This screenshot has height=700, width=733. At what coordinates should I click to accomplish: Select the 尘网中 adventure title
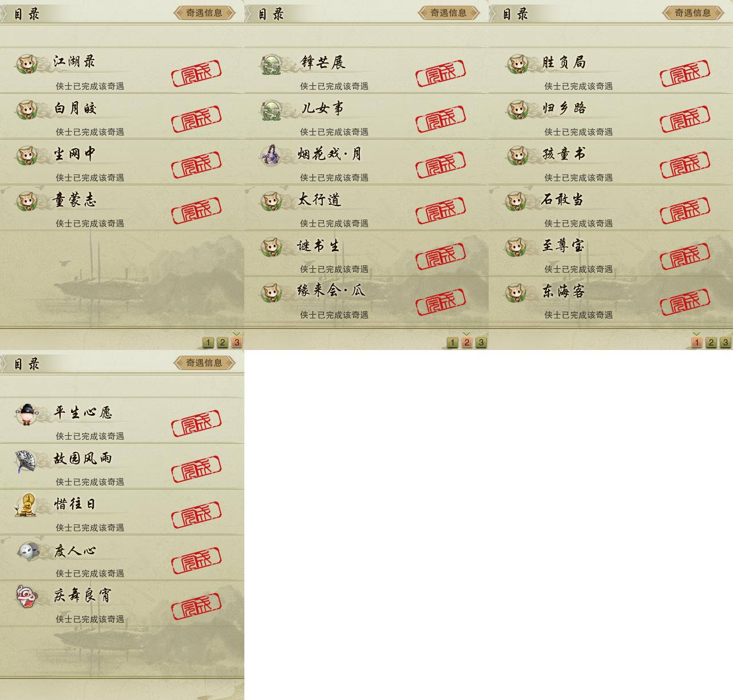click(x=75, y=154)
